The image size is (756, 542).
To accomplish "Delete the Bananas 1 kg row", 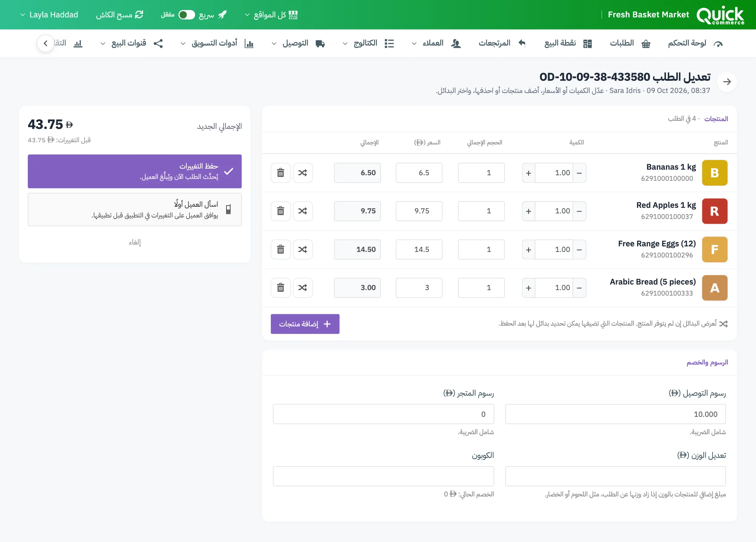I will pyautogui.click(x=281, y=173).
